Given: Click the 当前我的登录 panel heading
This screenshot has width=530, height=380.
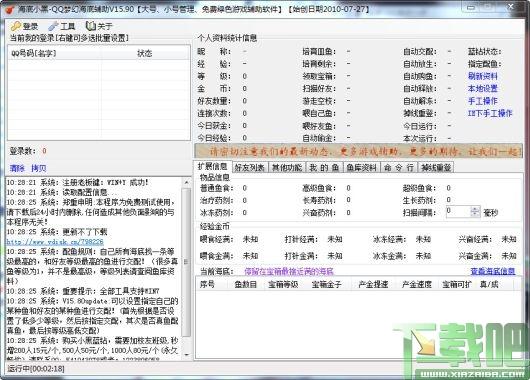Looking at the screenshot, I should click(69, 38).
